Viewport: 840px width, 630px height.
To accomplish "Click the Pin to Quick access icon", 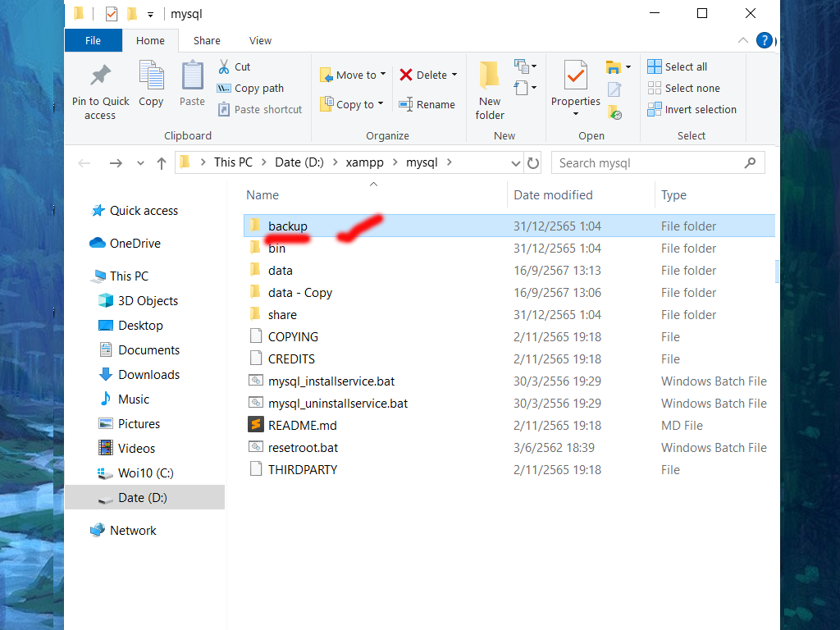I will pos(100,77).
